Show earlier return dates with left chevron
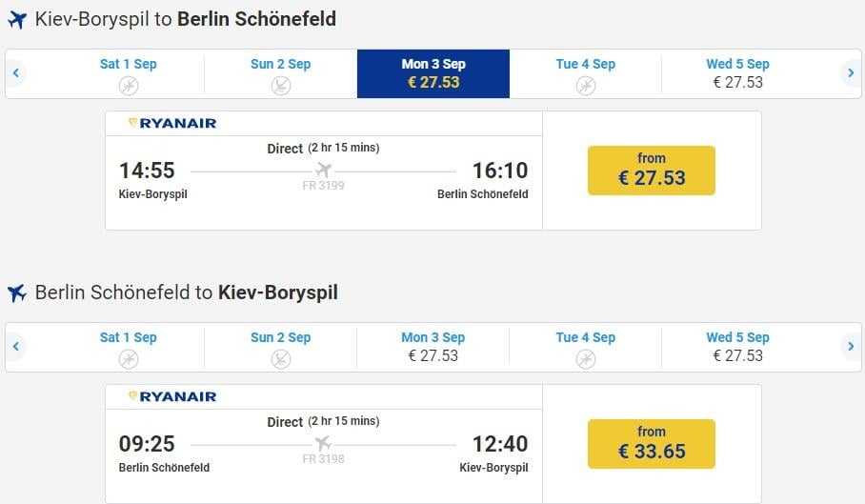 [16, 346]
